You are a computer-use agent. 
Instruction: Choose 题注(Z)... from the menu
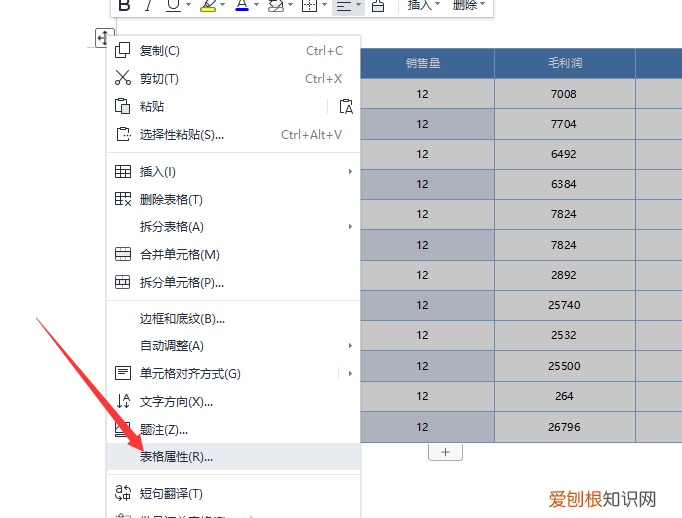[x=233, y=430]
